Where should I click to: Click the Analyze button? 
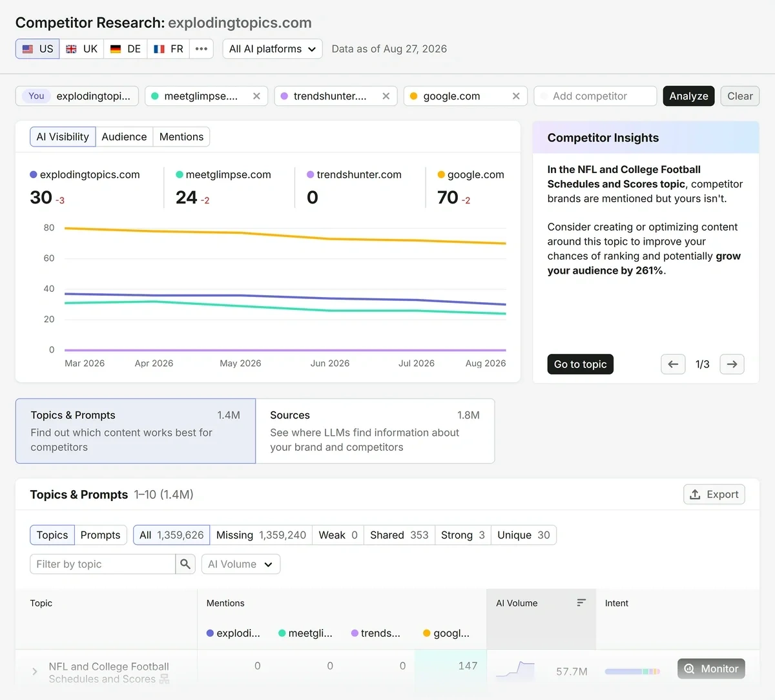[688, 96]
